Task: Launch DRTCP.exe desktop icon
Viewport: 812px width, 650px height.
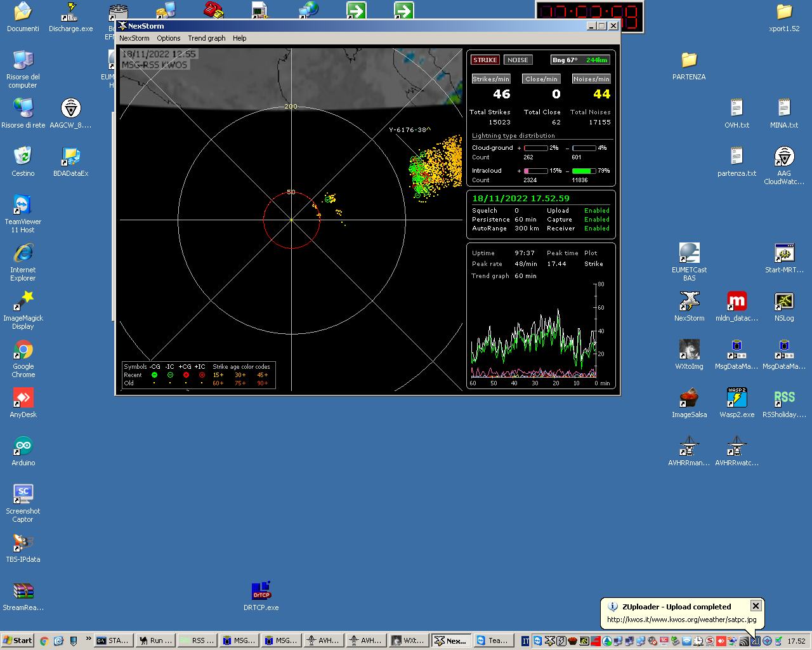Action: point(261,596)
